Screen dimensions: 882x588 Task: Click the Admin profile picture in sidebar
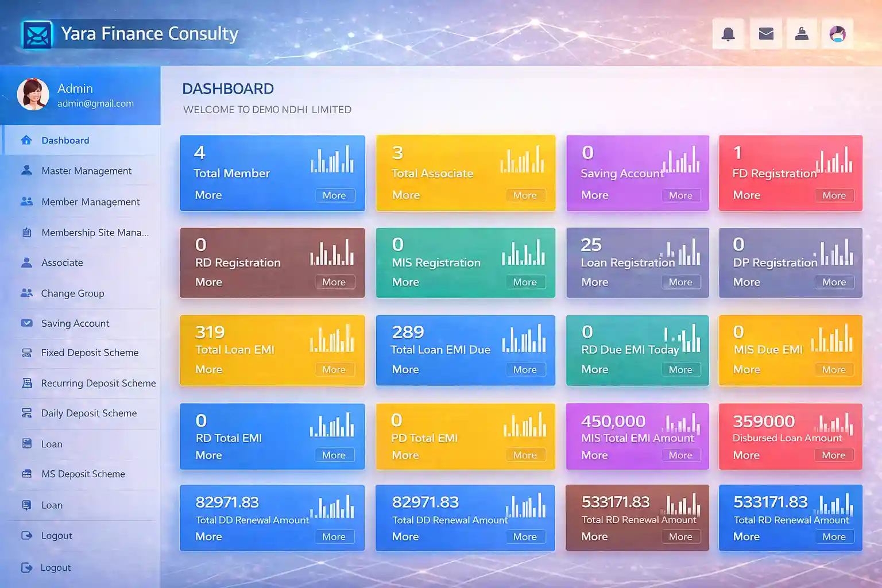(33, 94)
